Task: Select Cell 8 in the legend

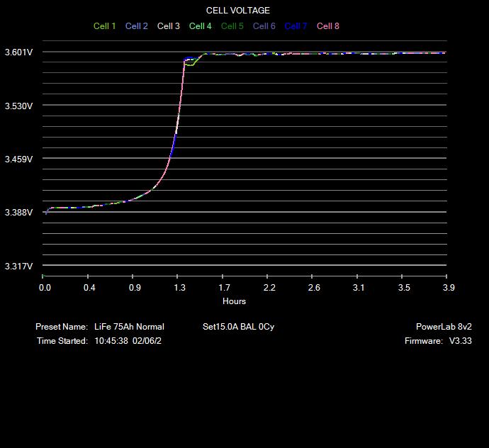Action: pyautogui.click(x=328, y=26)
